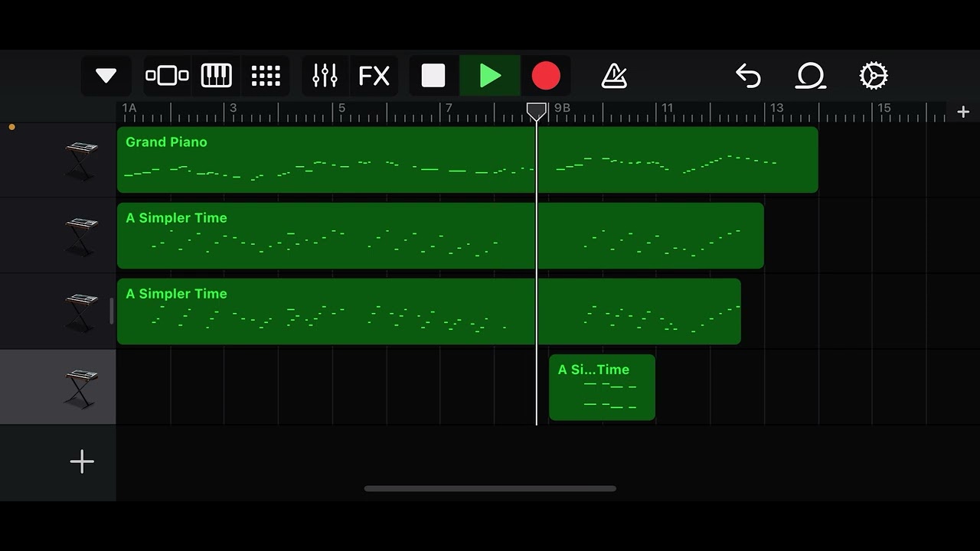The width and height of the screenshot is (980, 551).
Task: Click the 1A section marker on ruler
Action: (x=129, y=108)
